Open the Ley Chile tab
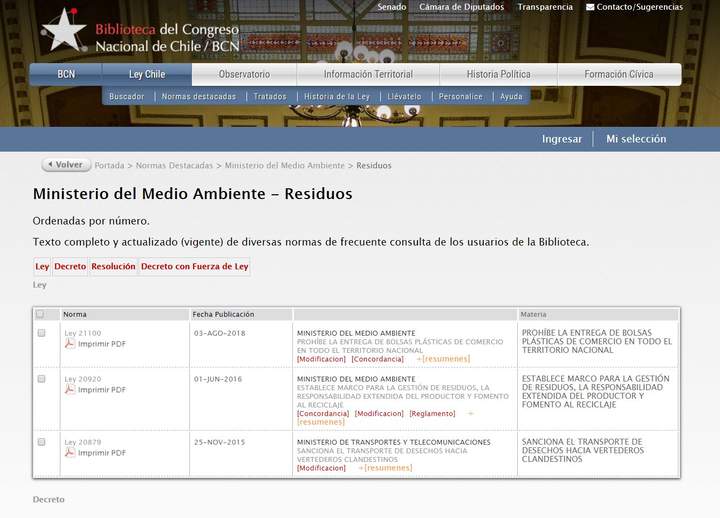 point(147,74)
